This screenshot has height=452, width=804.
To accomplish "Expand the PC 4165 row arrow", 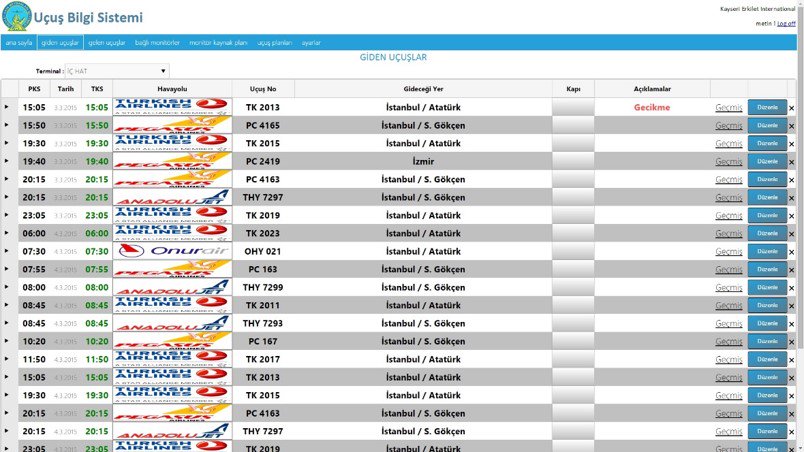I will pos(7,125).
